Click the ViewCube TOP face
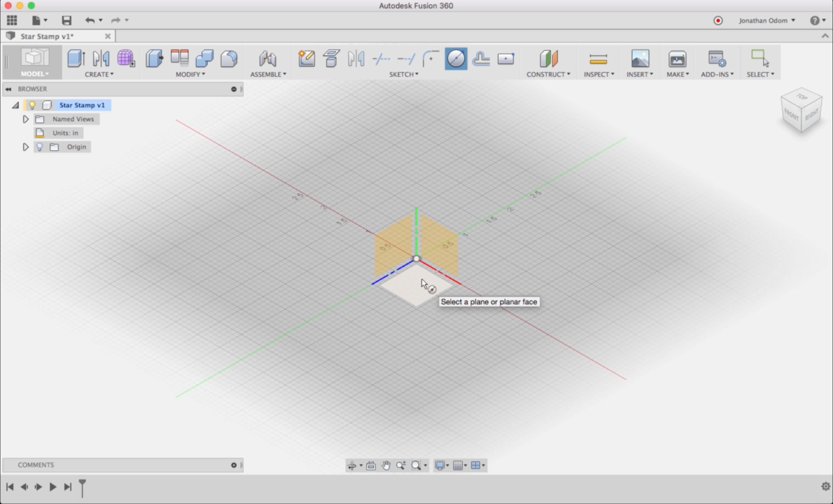This screenshot has width=833, height=504. tap(802, 97)
